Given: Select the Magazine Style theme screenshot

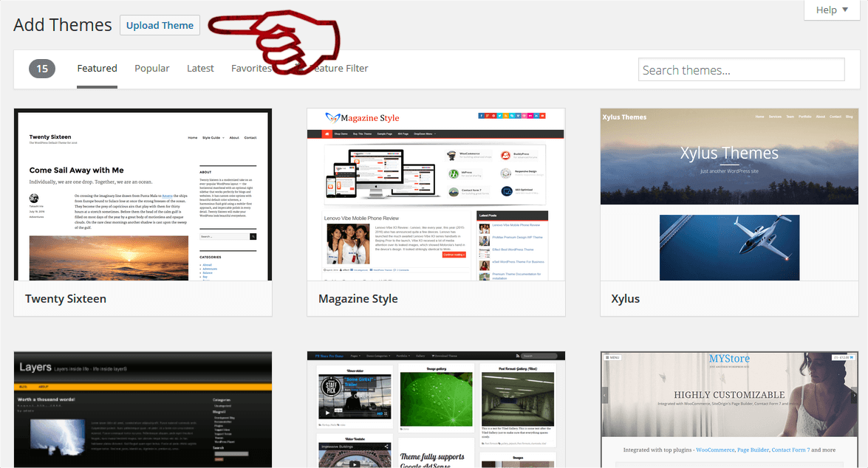Looking at the screenshot, I should tap(436, 195).
